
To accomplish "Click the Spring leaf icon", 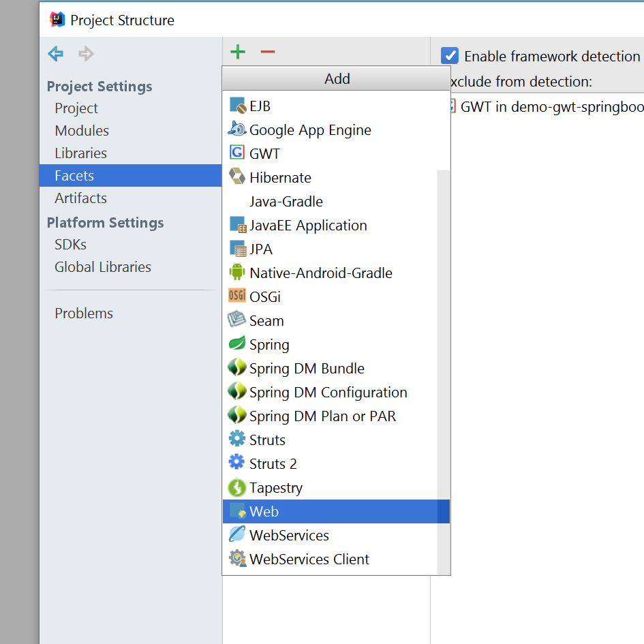I will 237,343.
